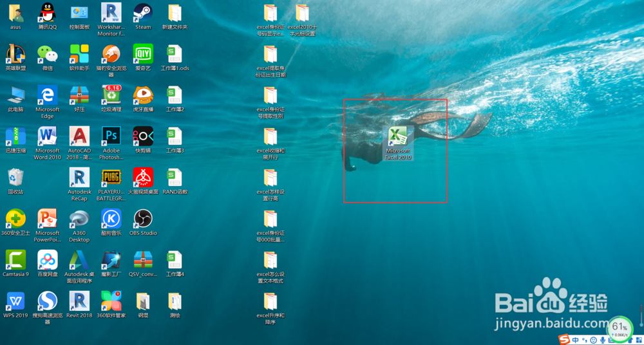Select the Microsoft Excel 2010 shortcut

click(397, 143)
